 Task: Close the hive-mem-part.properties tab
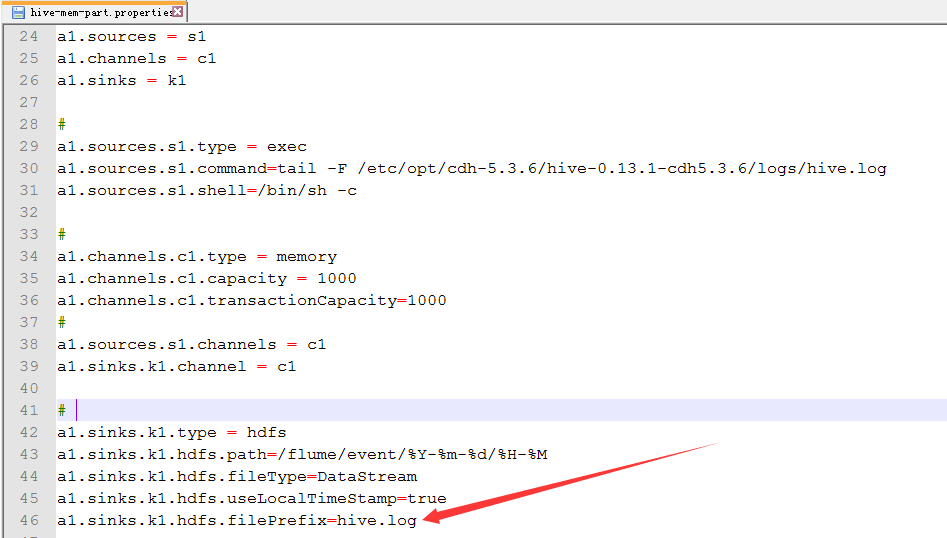click(x=178, y=11)
